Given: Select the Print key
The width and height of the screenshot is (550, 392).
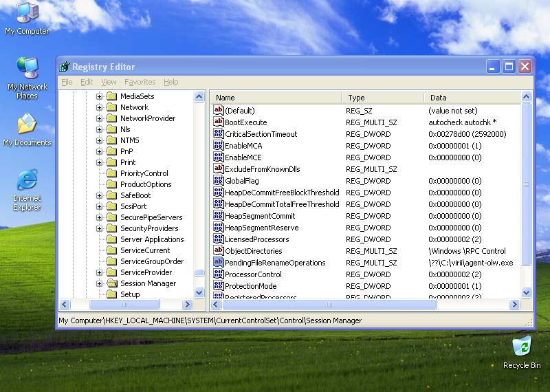Looking at the screenshot, I should 128,162.
